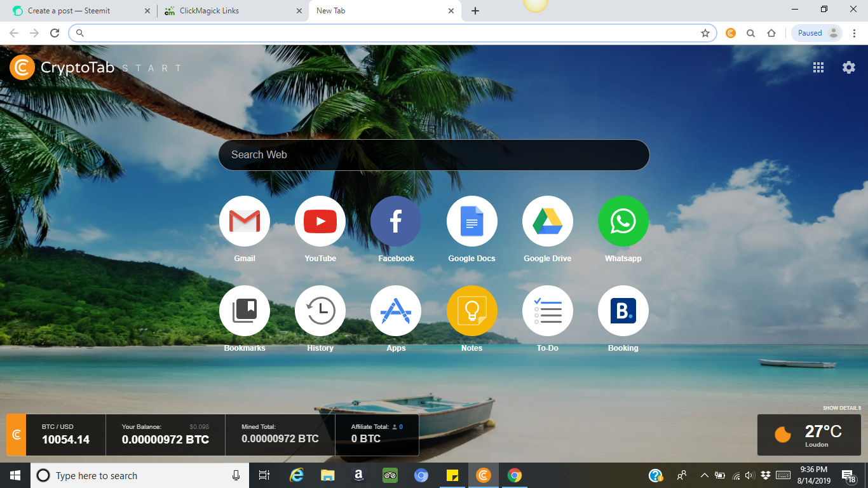Focus the Chrome address bar
868x488 pixels.
pos(393,33)
